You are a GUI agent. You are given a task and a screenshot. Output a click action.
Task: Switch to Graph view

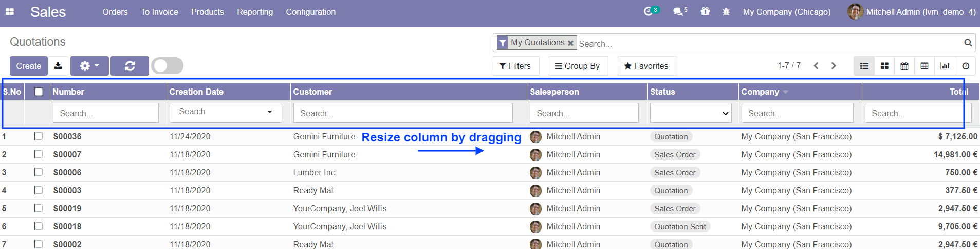[945, 66]
